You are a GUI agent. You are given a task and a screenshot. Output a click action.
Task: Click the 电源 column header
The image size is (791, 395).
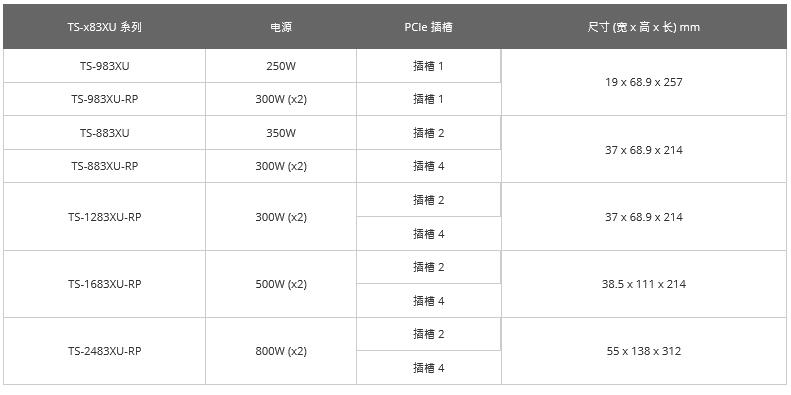(x=281, y=27)
